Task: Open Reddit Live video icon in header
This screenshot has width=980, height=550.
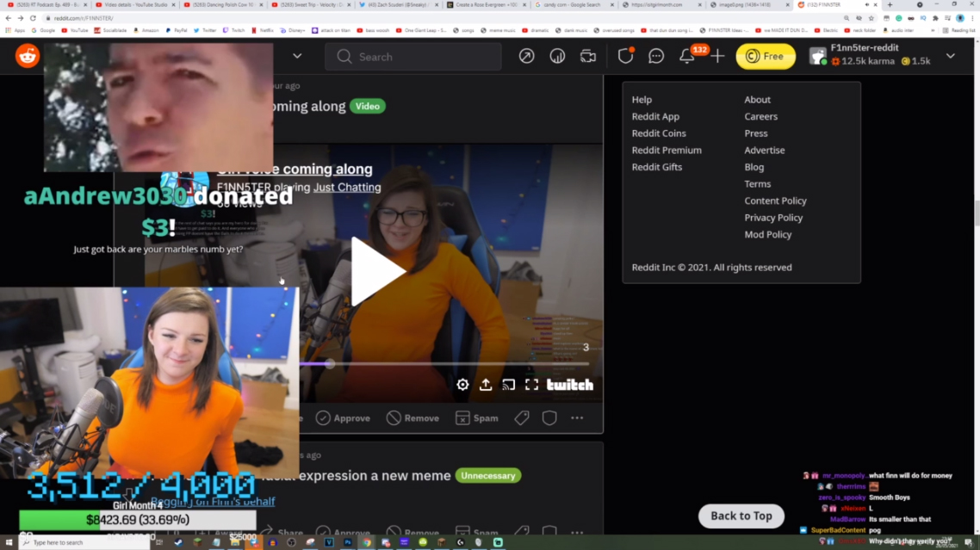Action: pyautogui.click(x=588, y=56)
